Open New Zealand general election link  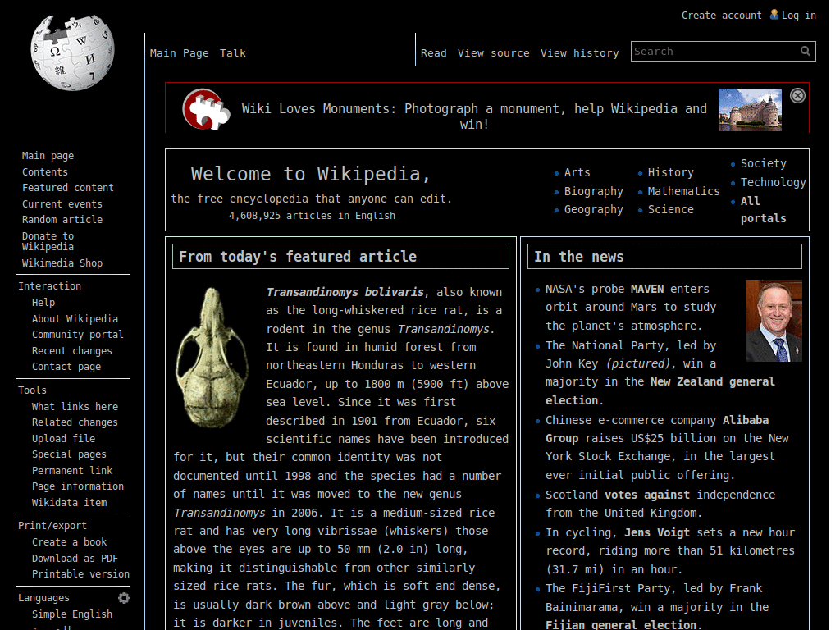(x=660, y=390)
